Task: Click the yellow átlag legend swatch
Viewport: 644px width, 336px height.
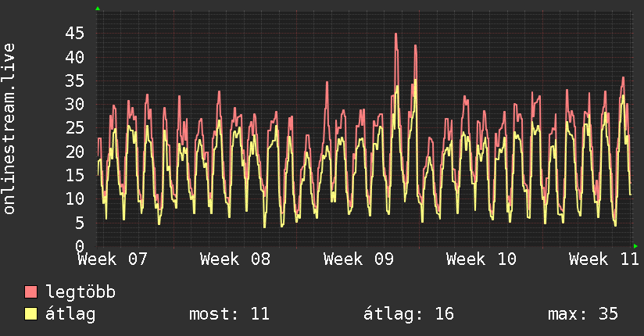Action: pos(30,314)
